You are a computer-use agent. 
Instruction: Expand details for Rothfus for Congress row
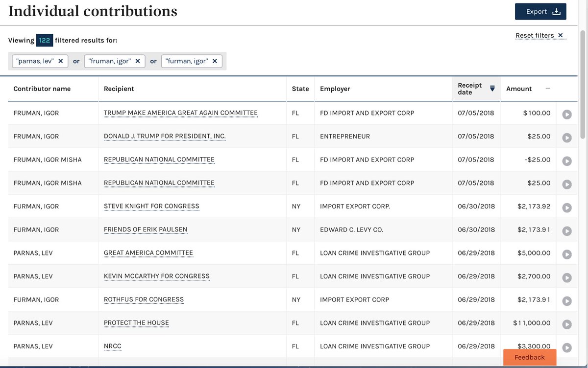(x=567, y=301)
